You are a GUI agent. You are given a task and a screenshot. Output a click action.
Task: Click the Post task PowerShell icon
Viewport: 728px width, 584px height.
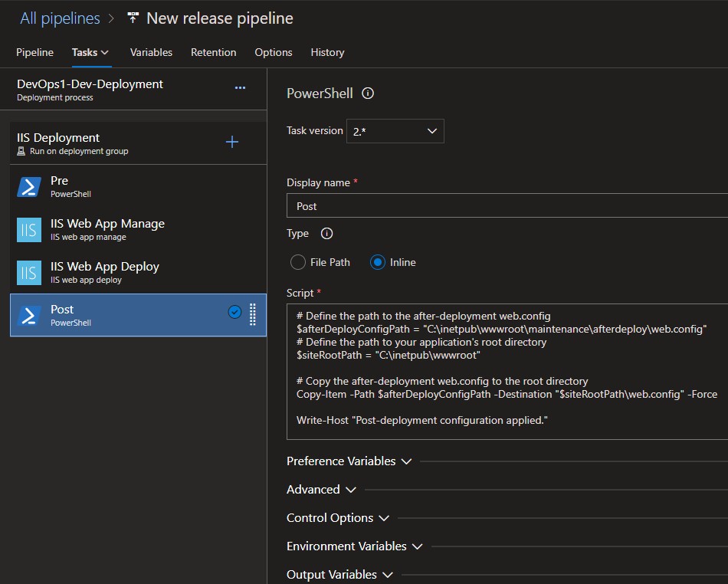click(x=29, y=315)
